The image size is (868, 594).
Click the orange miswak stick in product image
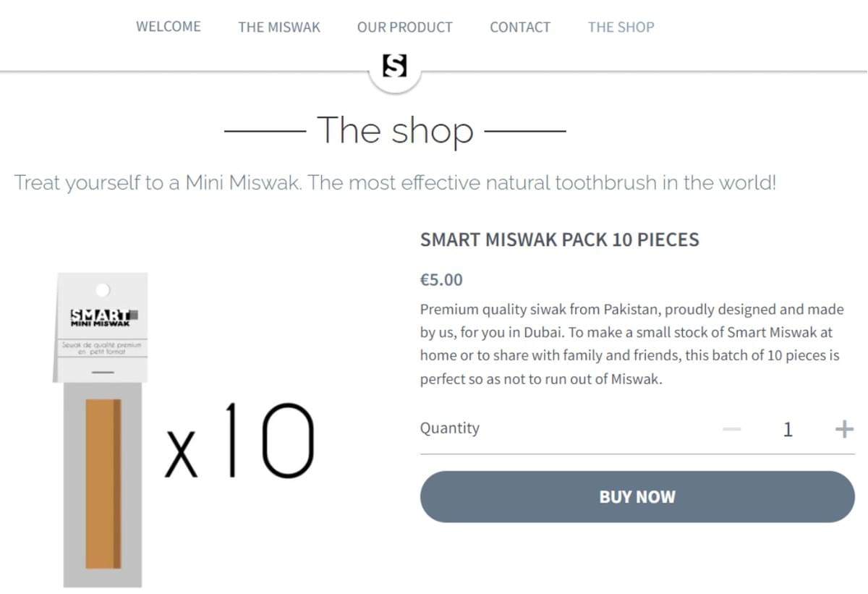pyautogui.click(x=103, y=483)
